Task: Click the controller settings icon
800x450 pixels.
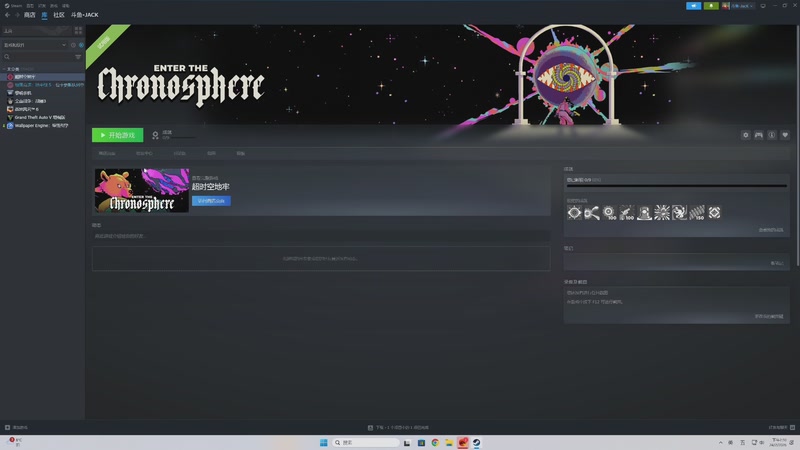Action: (x=759, y=135)
